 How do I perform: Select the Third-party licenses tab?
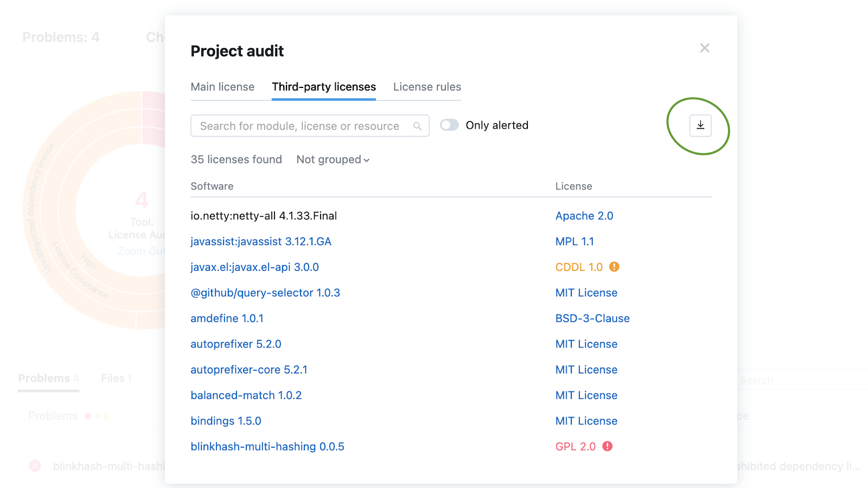(x=324, y=87)
